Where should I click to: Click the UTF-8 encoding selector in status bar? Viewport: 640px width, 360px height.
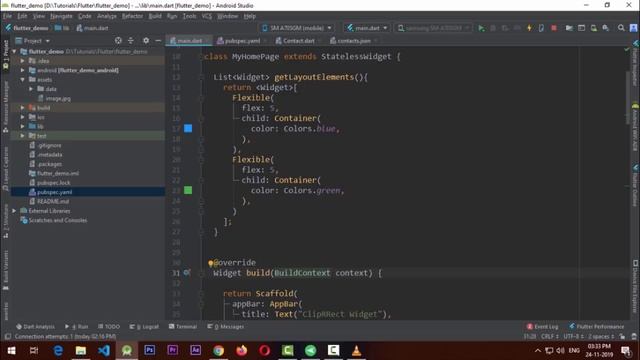573,337
